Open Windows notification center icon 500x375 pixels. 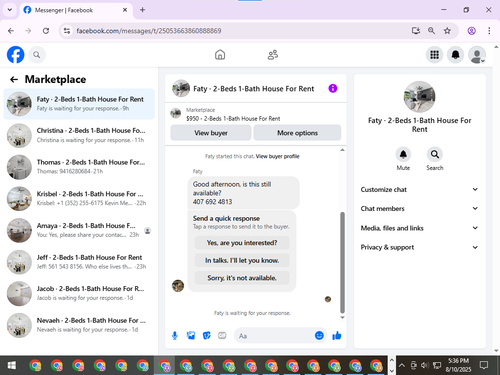[x=484, y=365]
